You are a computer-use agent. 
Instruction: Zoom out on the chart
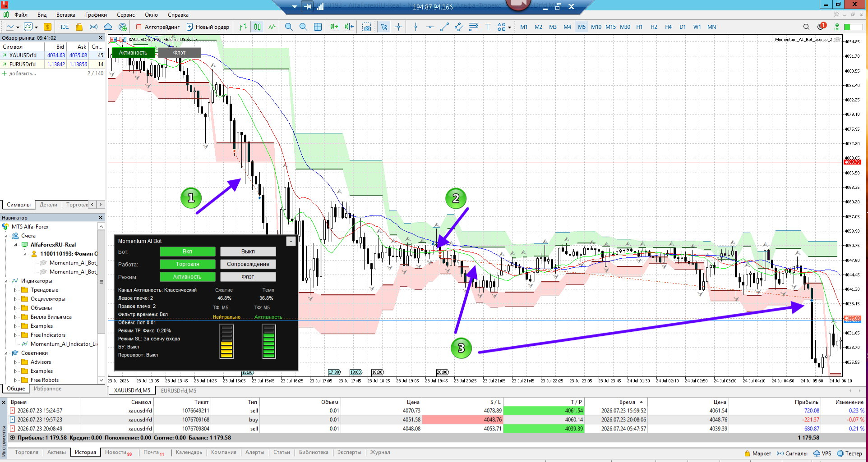[x=303, y=27]
